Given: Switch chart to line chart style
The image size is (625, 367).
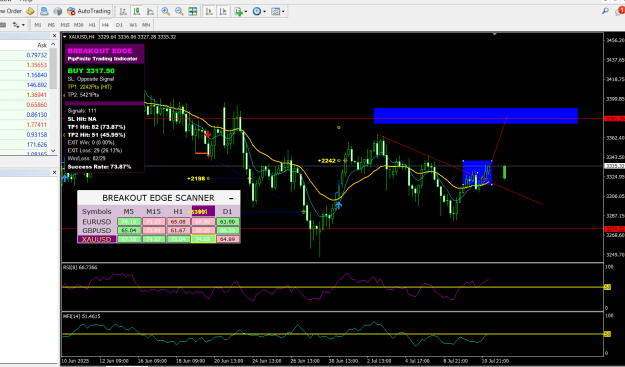Looking at the screenshot, I should pyautogui.click(x=150, y=12).
